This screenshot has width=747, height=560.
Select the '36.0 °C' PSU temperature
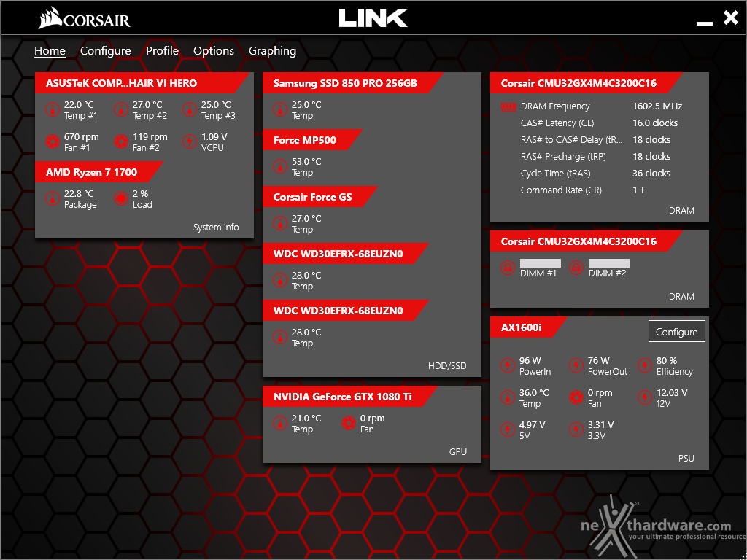click(x=534, y=392)
